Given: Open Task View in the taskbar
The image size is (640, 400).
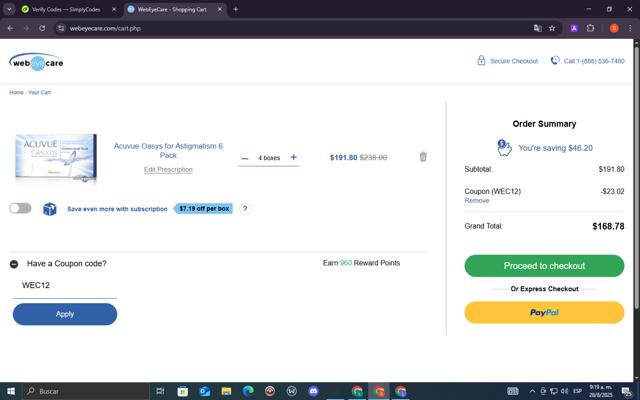Looking at the screenshot, I should (160, 391).
